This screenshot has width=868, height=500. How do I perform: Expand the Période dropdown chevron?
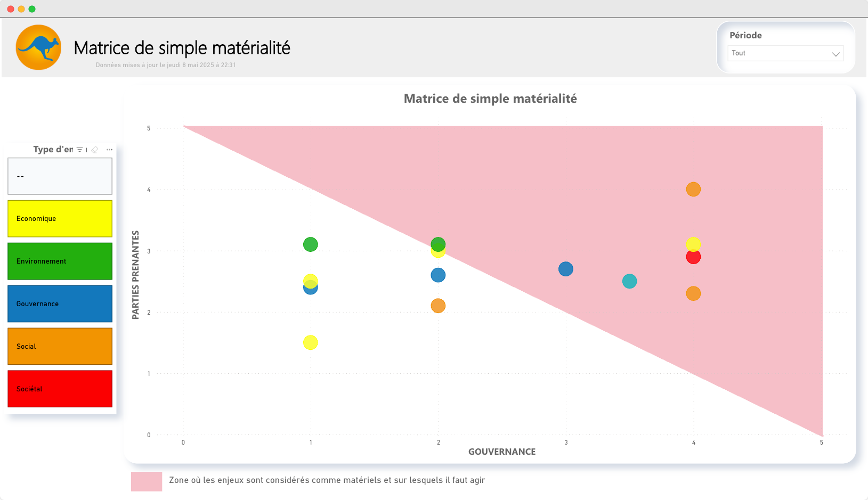click(x=835, y=54)
